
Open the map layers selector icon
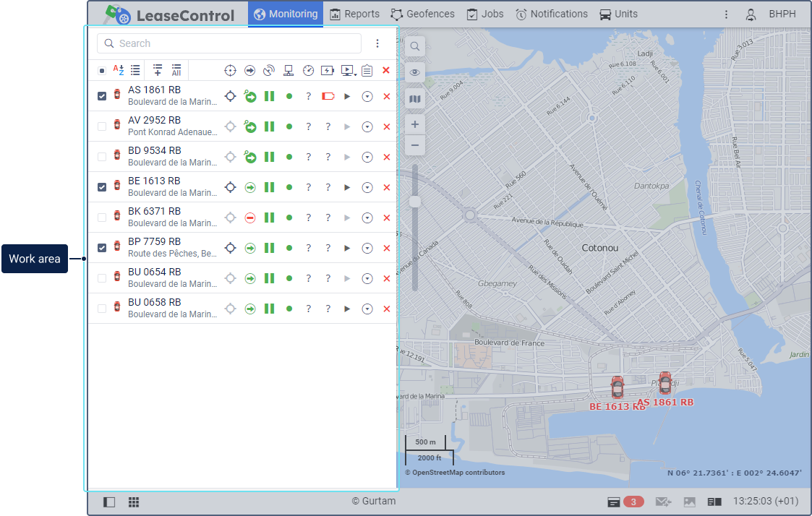point(415,98)
